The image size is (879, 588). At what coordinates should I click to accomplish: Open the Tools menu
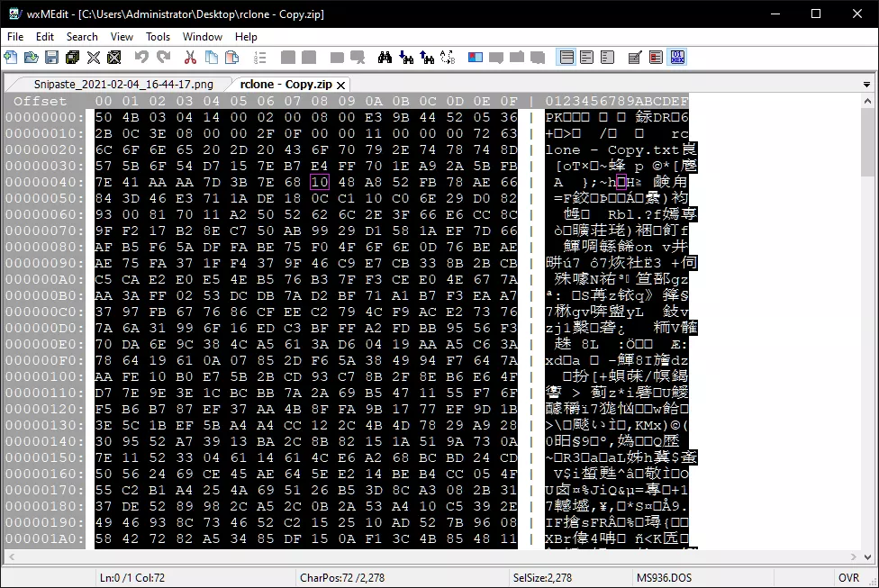point(159,36)
